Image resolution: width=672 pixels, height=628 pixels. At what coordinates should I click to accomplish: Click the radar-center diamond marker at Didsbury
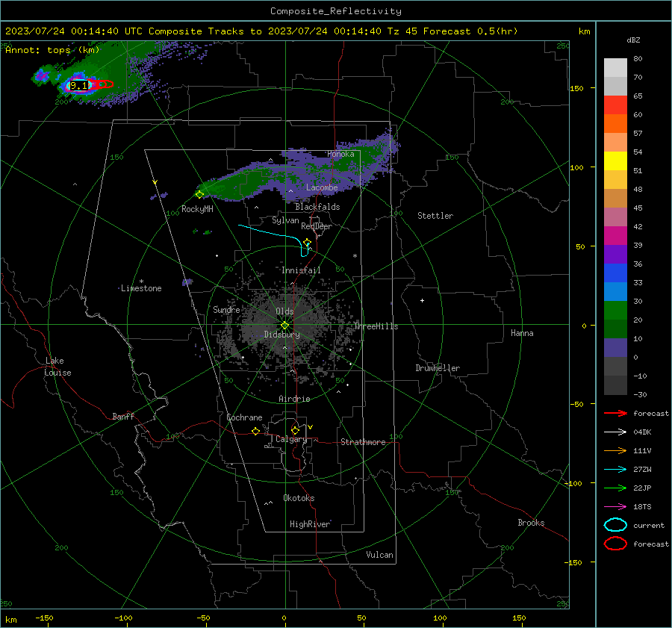(x=284, y=326)
